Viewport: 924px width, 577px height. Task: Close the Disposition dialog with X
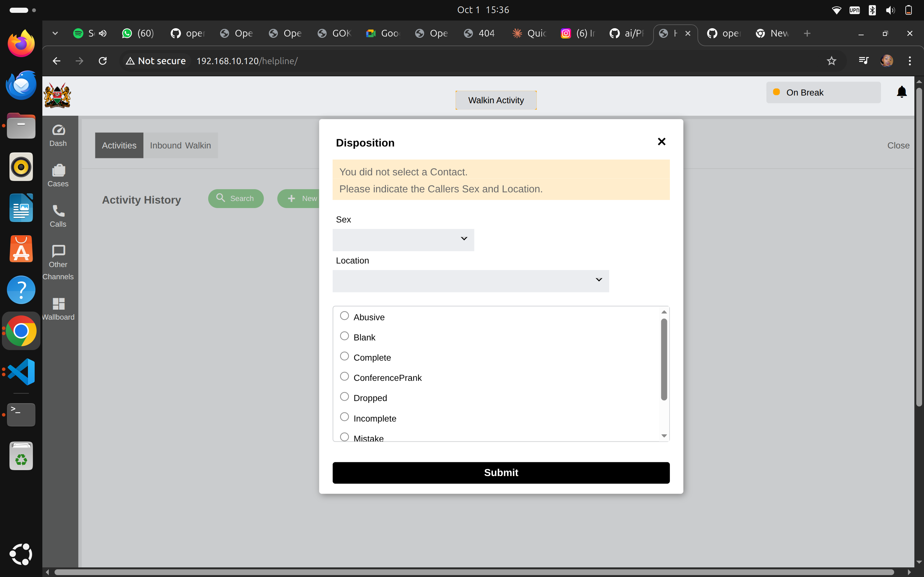click(x=661, y=142)
